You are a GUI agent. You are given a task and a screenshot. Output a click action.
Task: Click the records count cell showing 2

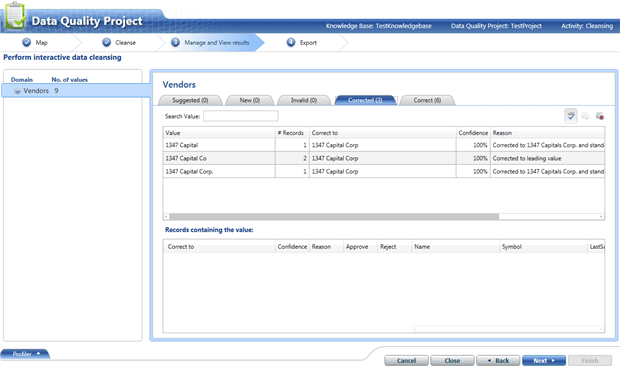click(x=292, y=158)
